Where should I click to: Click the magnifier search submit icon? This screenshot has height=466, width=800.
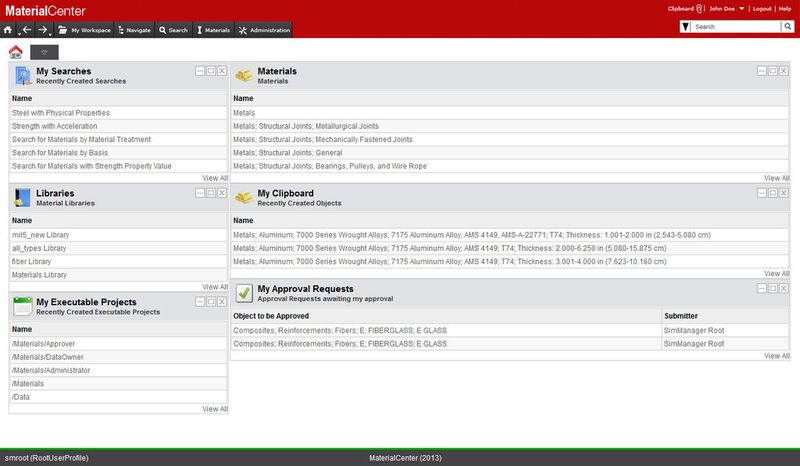tap(788, 27)
